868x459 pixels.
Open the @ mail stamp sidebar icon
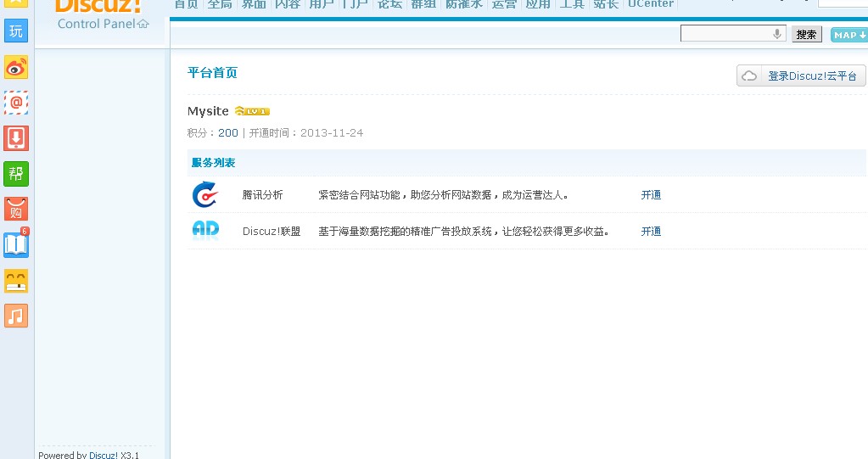coord(16,103)
